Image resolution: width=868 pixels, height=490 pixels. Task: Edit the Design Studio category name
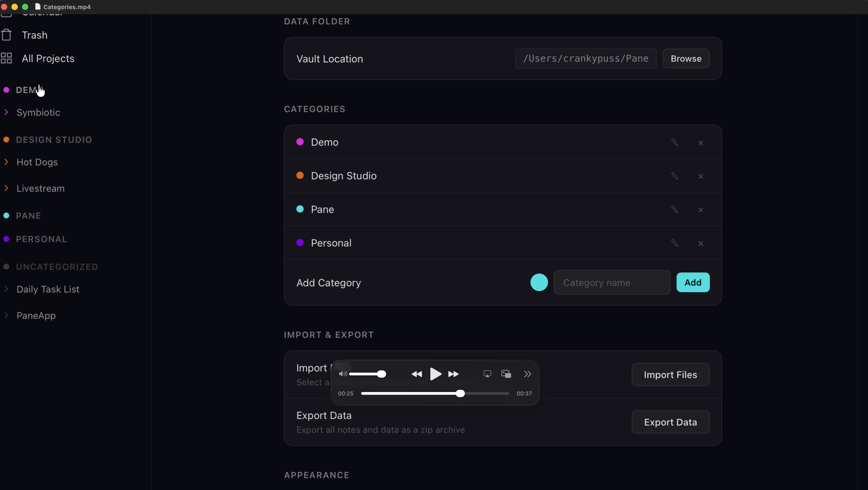point(674,176)
